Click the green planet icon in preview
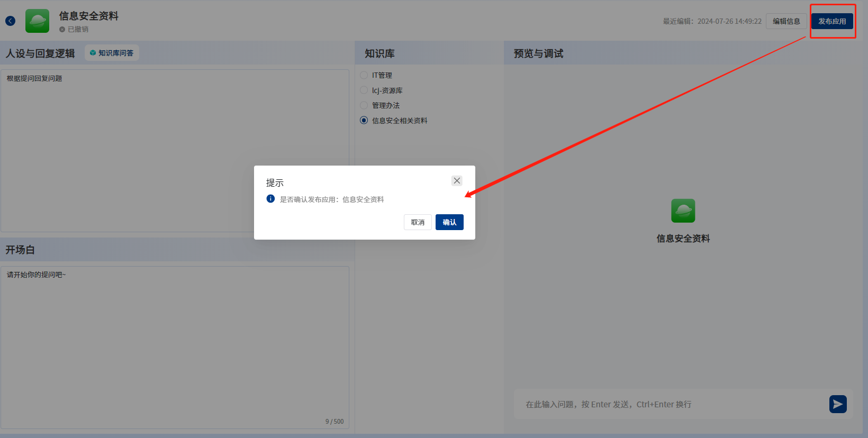The image size is (868, 438). click(683, 211)
